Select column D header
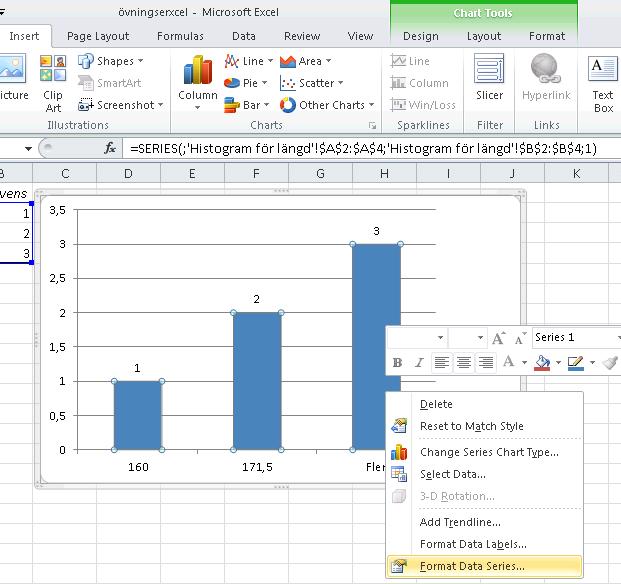Screen dimensions: 621x584 pyautogui.click(x=128, y=173)
